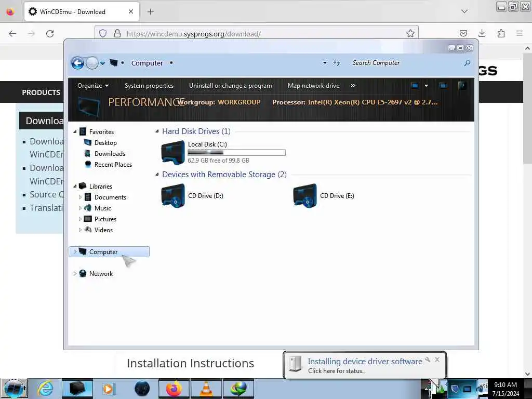Select CD Drive (E:) icon

pos(304,195)
